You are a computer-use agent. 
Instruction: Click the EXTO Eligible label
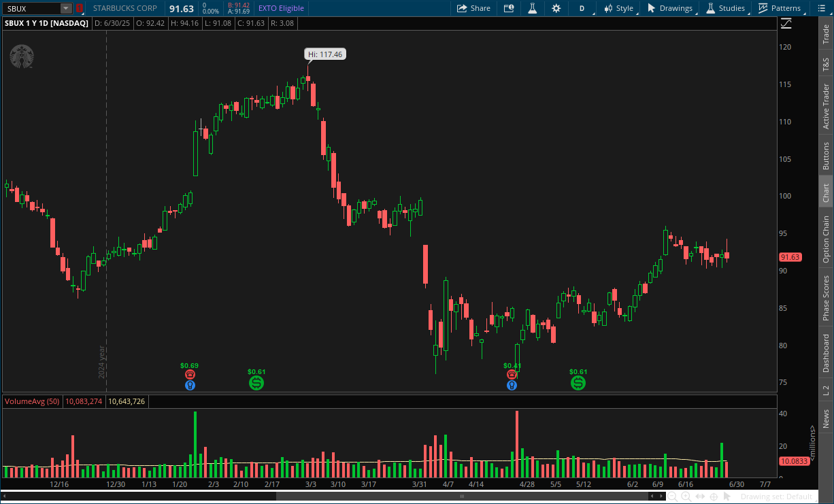[x=282, y=8]
